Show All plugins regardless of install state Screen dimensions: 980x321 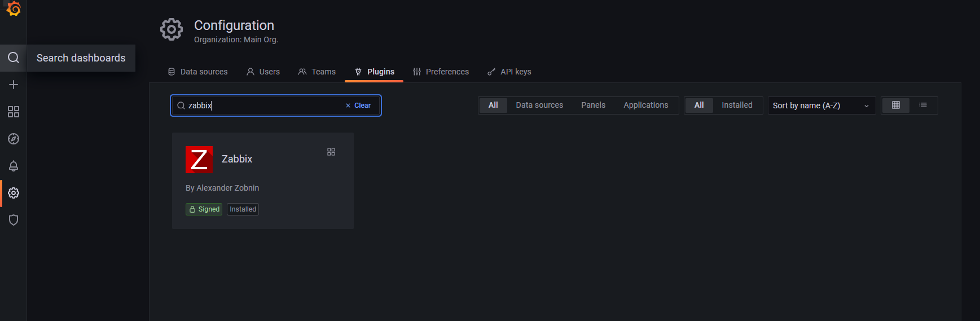click(699, 105)
